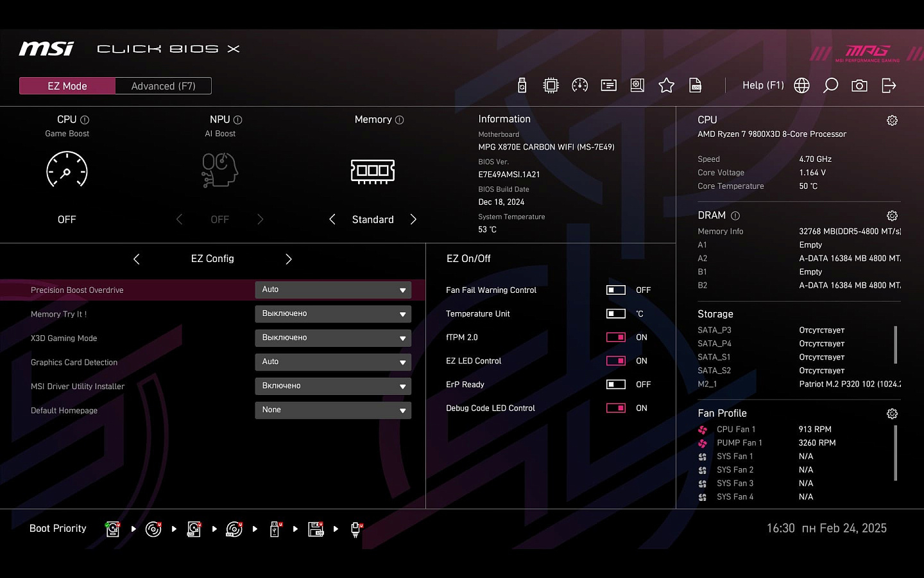The image size is (924, 578).
Task: Enable ErP Ready switch
Action: 616,385
